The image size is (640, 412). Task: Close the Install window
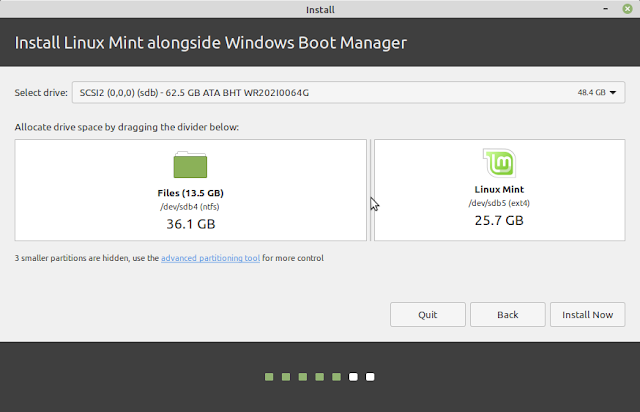(627, 9)
